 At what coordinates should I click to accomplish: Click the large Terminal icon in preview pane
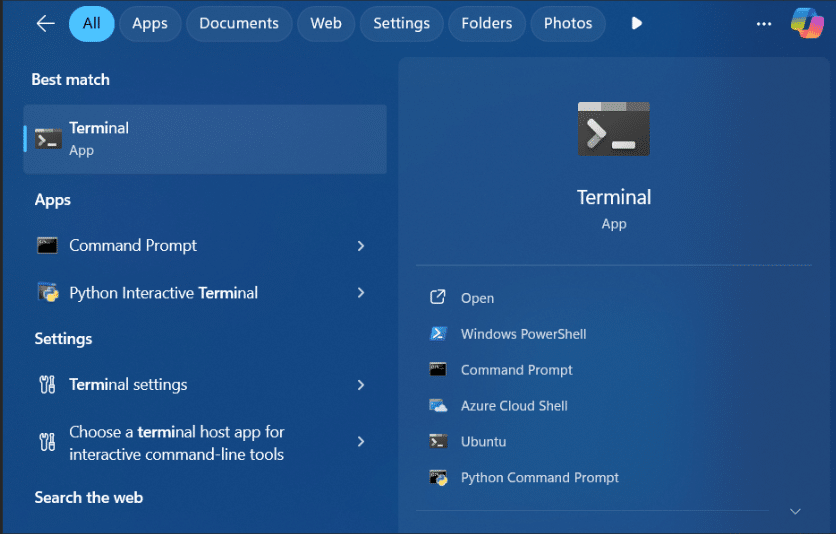(614, 129)
